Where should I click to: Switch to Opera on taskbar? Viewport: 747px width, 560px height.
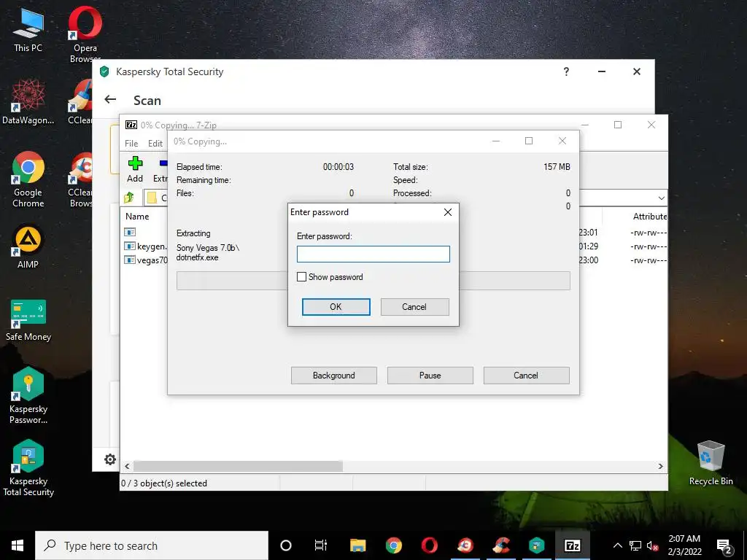[x=429, y=545]
